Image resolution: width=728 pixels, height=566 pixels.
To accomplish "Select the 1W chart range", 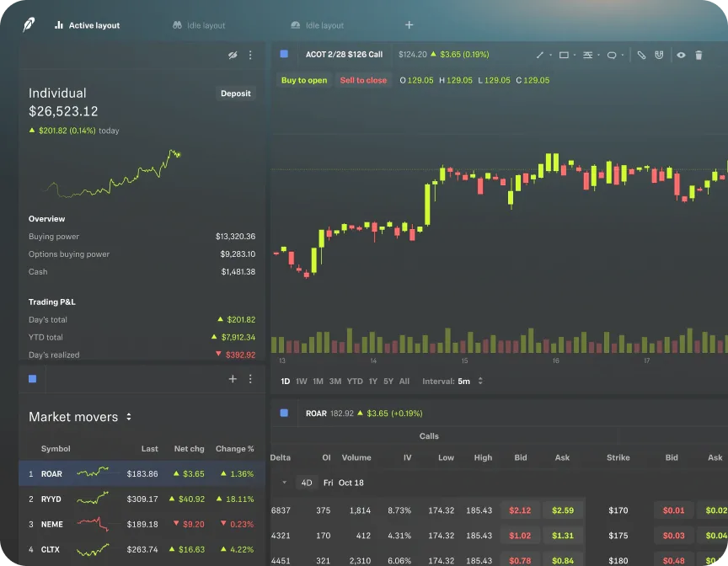I will [x=302, y=381].
